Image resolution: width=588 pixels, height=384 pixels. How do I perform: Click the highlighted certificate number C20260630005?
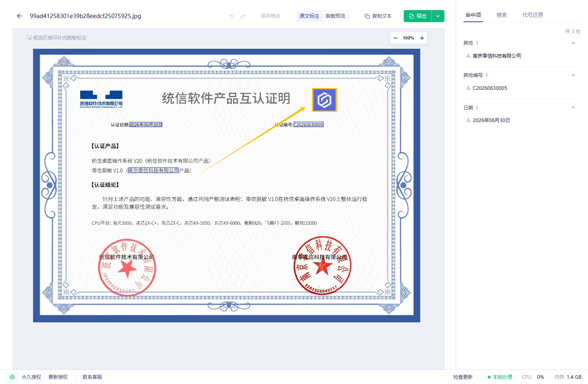(x=309, y=125)
